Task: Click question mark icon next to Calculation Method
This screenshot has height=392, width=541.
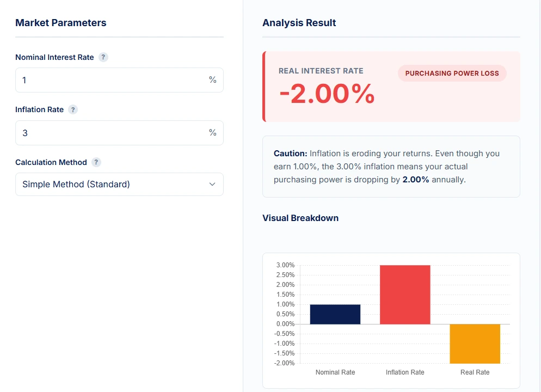Action: click(96, 162)
